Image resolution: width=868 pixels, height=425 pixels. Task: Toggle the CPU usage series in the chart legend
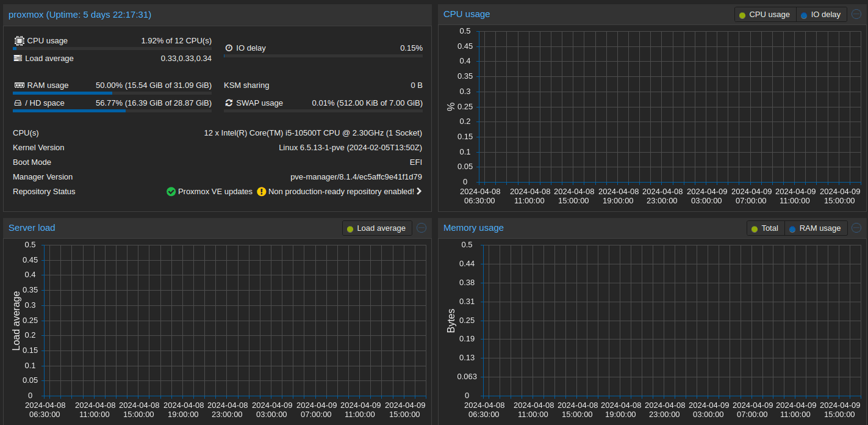click(x=765, y=15)
